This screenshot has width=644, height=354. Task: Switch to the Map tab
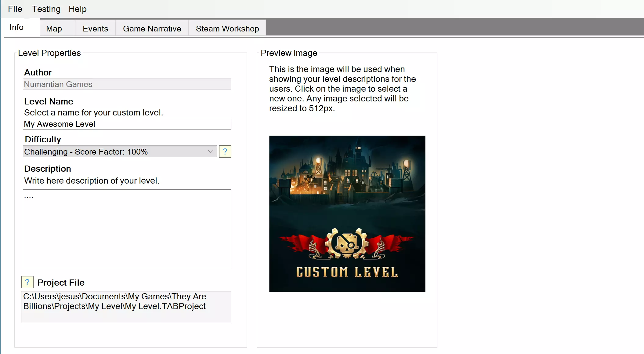(54, 28)
